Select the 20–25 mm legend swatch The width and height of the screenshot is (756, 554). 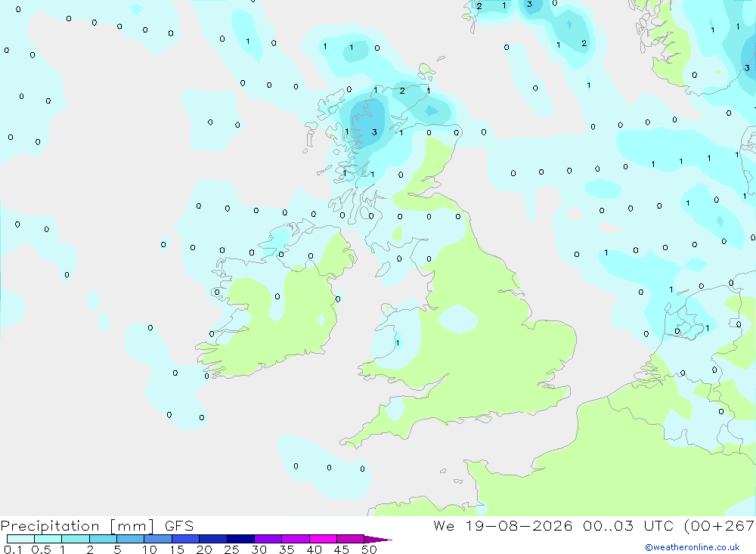point(212,539)
